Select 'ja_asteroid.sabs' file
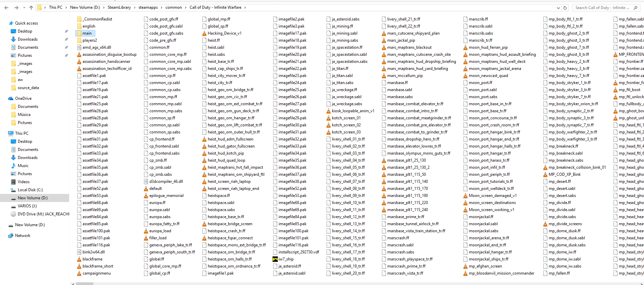The height and width of the screenshot is (285, 644). pos(346,19)
